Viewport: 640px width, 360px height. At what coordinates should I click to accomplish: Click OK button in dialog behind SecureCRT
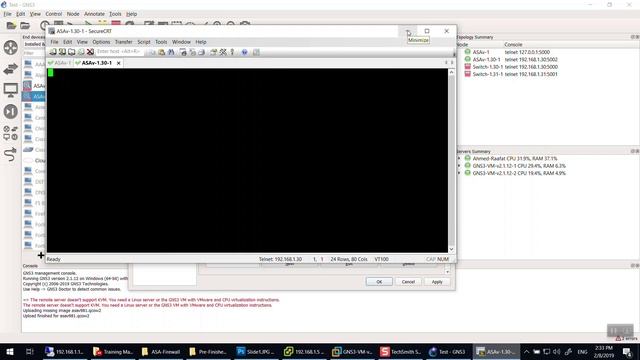(x=379, y=282)
